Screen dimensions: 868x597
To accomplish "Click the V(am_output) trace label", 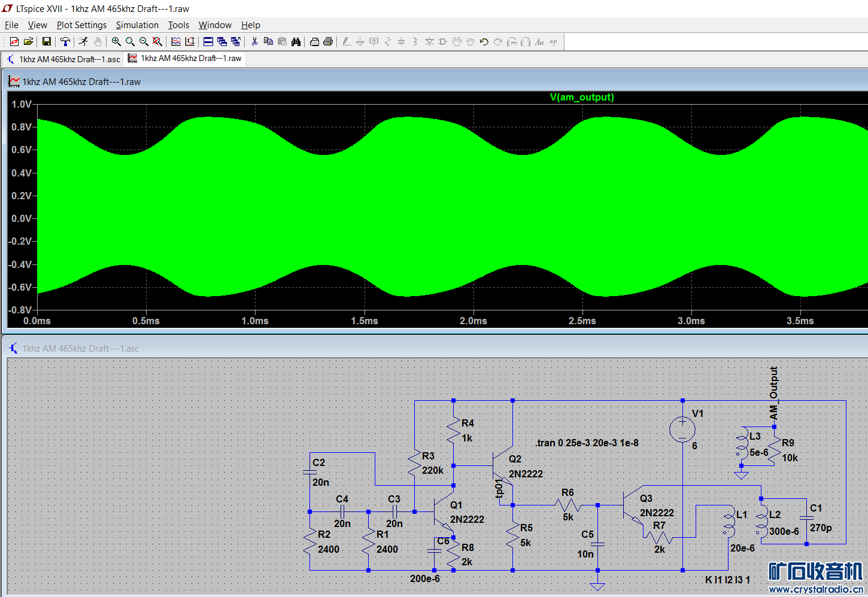I will [582, 98].
